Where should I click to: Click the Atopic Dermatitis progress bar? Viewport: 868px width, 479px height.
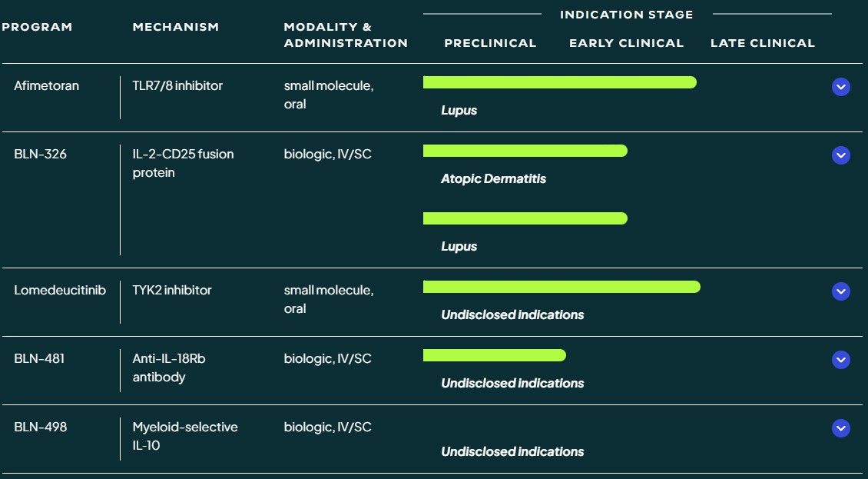[x=525, y=151]
